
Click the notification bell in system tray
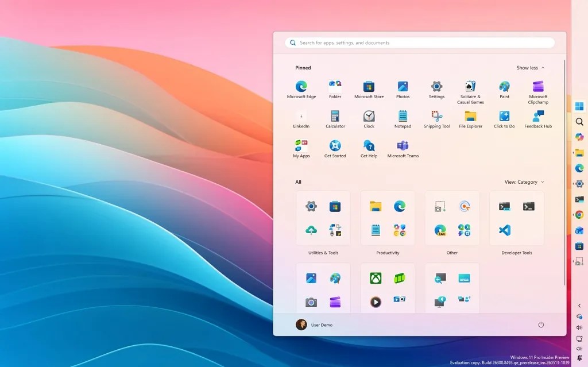(x=579, y=358)
